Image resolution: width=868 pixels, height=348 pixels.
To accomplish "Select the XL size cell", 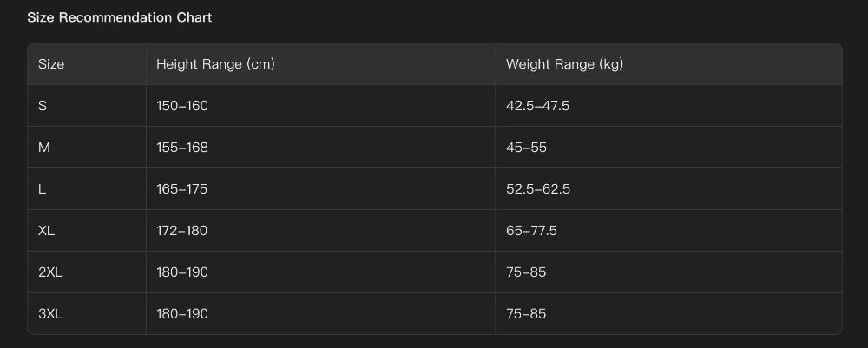I will [47, 231].
